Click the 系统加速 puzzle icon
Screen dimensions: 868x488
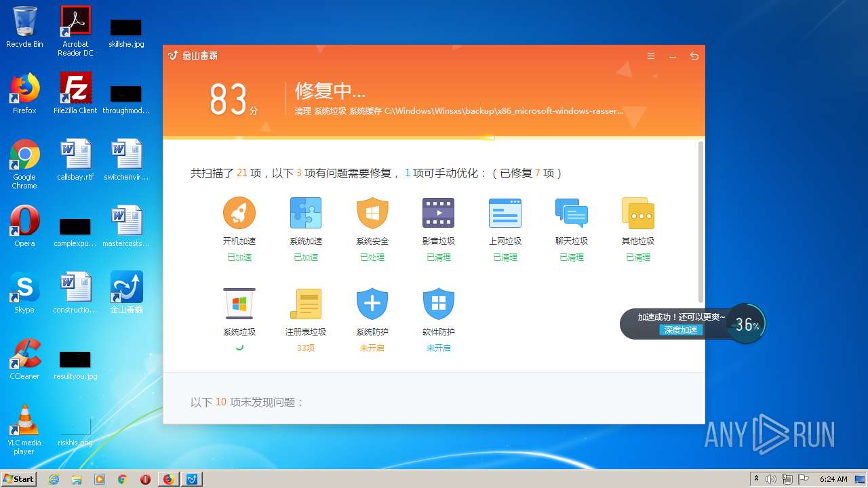pyautogui.click(x=306, y=213)
